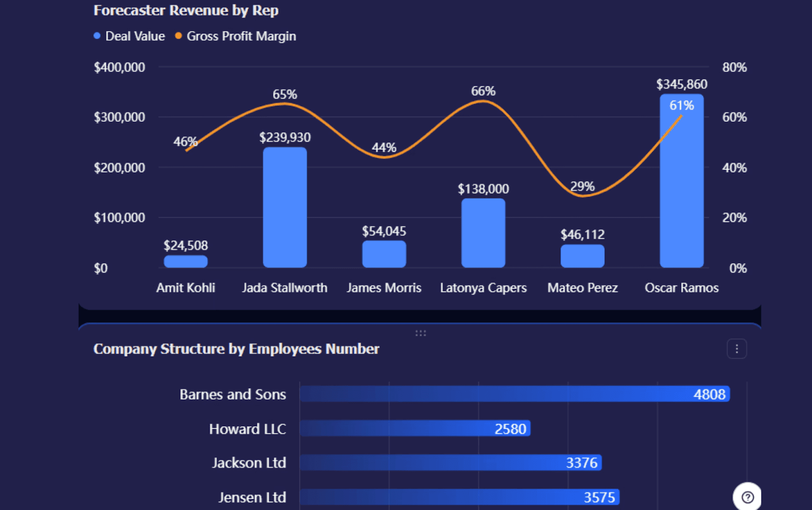The width and height of the screenshot is (812, 510).
Task: Select the Jackson Ltd employee bar
Action: pos(451,463)
